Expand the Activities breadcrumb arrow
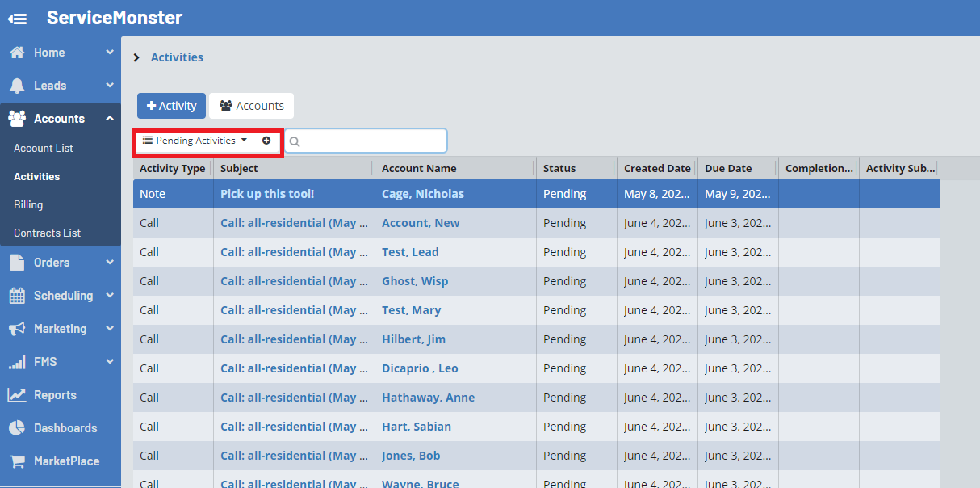 pyautogui.click(x=136, y=57)
